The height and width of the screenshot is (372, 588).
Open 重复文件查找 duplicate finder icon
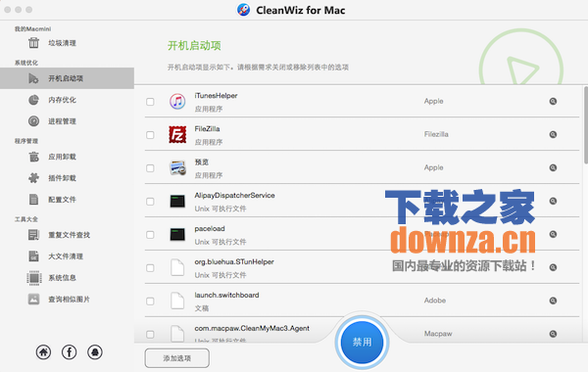(x=33, y=235)
